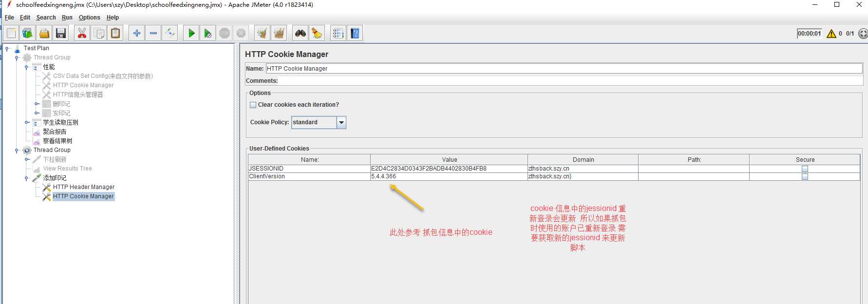Image resolution: width=868 pixels, height=304 pixels.
Task: Click the grey Stop icon
Action: [225, 33]
